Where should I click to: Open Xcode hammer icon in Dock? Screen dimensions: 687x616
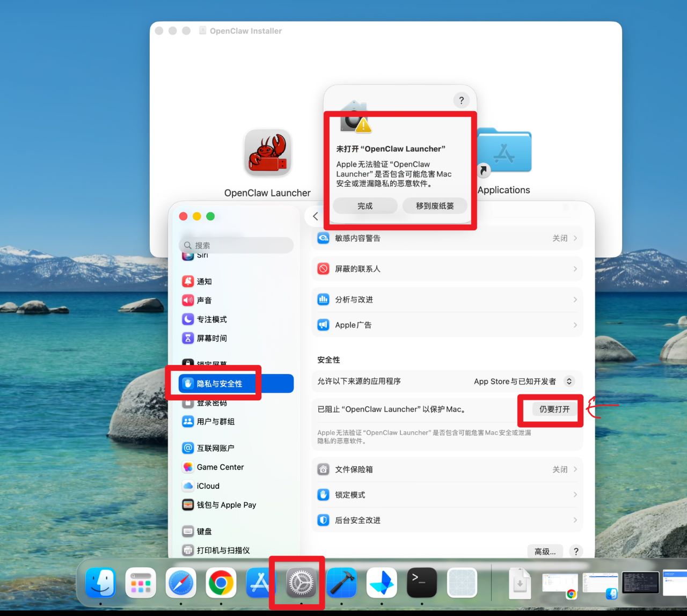point(342,582)
